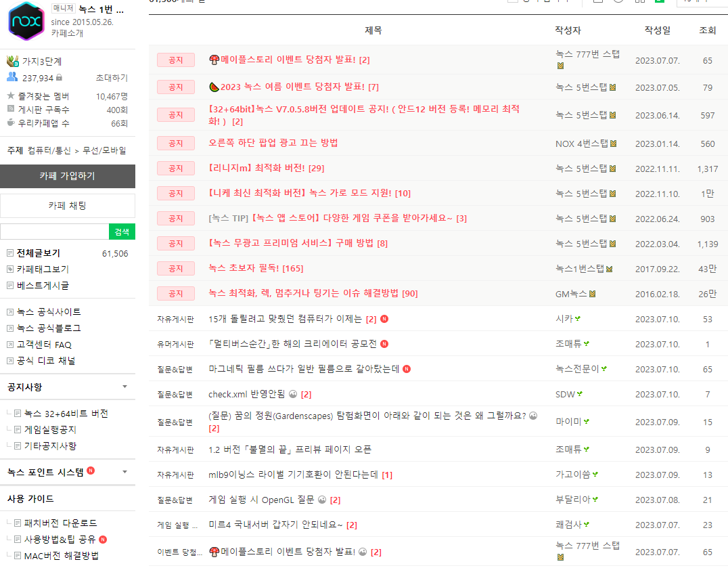Open the 녹스 공식블로그 link
This screenshot has width=728, height=568.
tap(49, 328)
